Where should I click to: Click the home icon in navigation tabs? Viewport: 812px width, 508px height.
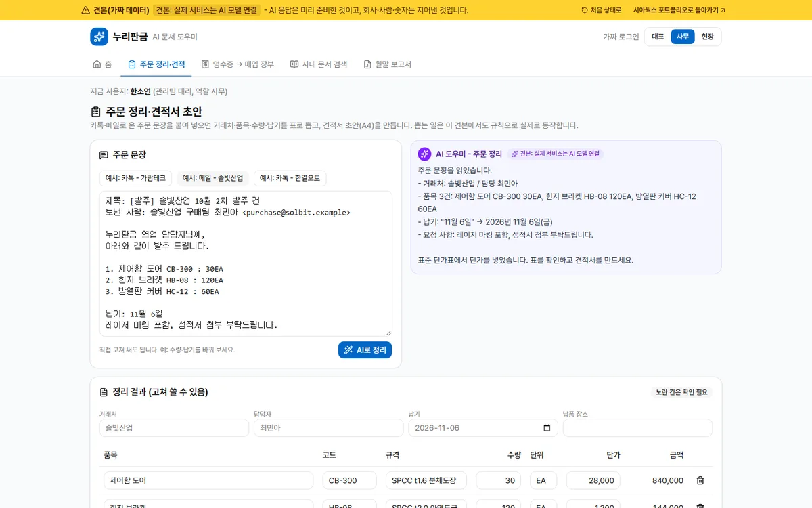coord(97,64)
